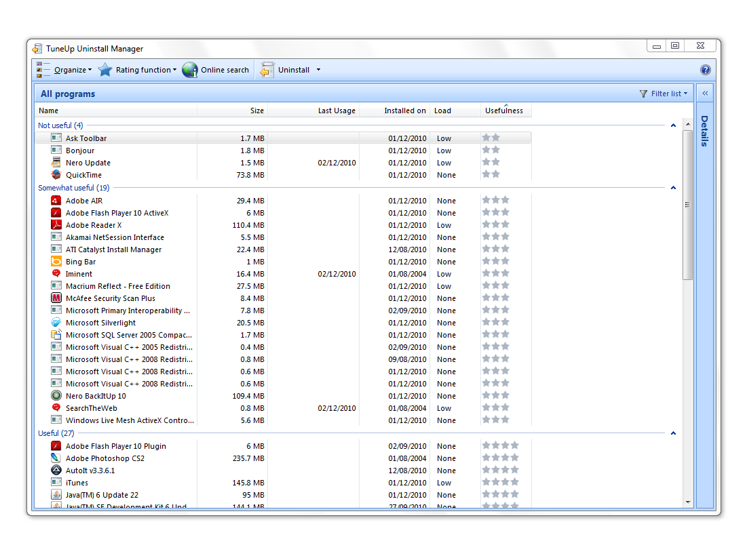The height and width of the screenshot is (560, 747).
Task: Sort by Installed on column
Action: 394,111
